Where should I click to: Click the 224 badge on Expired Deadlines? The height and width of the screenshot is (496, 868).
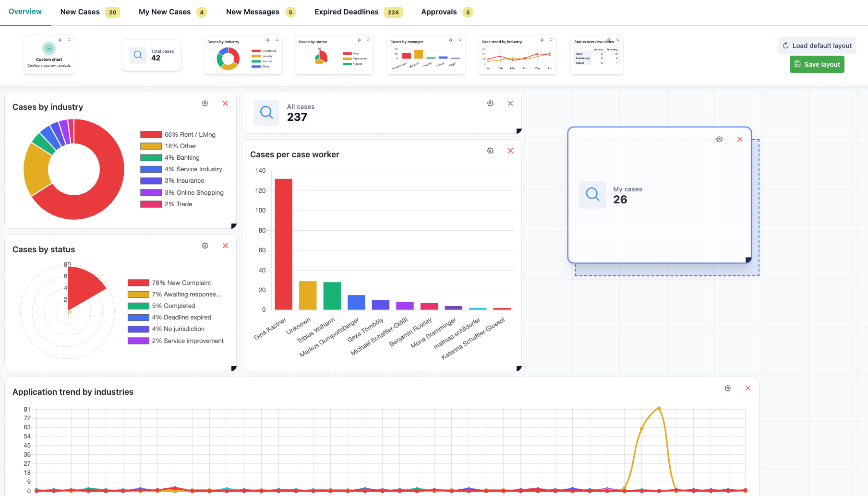[393, 12]
